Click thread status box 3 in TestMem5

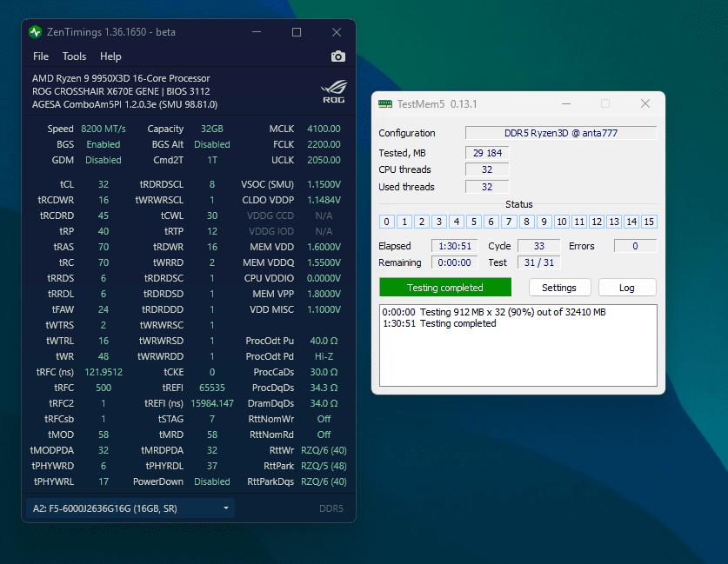click(x=439, y=222)
